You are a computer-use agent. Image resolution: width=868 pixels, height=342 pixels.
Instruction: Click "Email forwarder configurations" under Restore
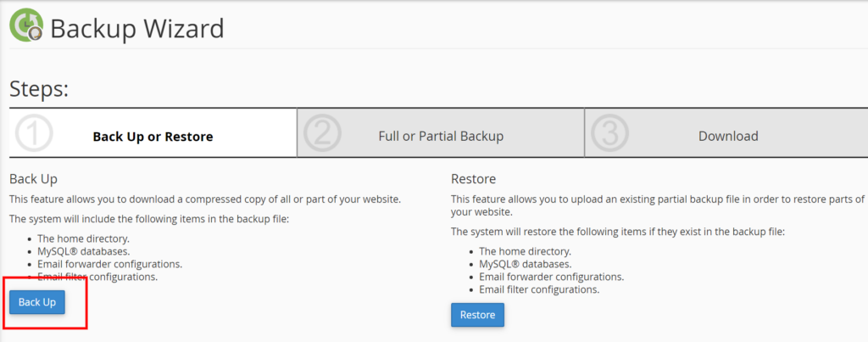pyautogui.click(x=551, y=277)
